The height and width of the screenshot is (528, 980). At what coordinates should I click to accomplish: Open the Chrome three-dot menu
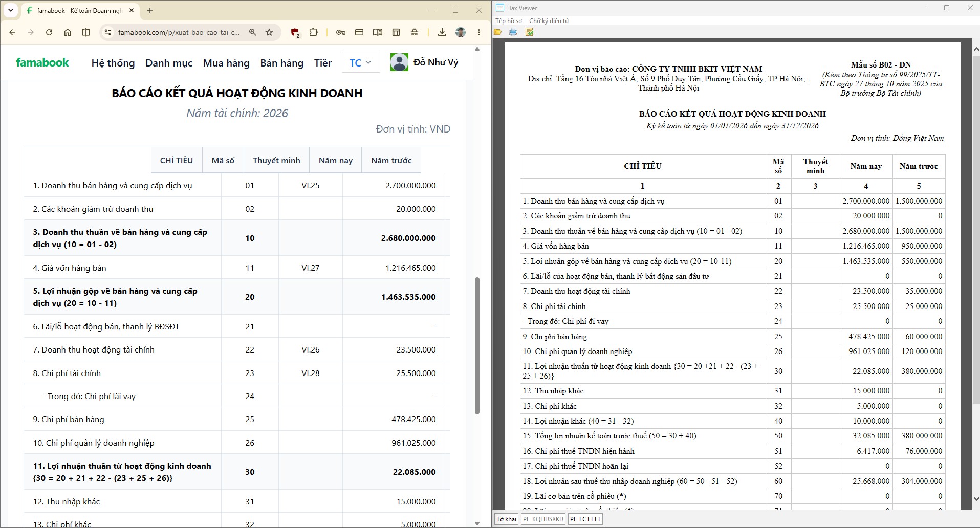click(x=479, y=32)
